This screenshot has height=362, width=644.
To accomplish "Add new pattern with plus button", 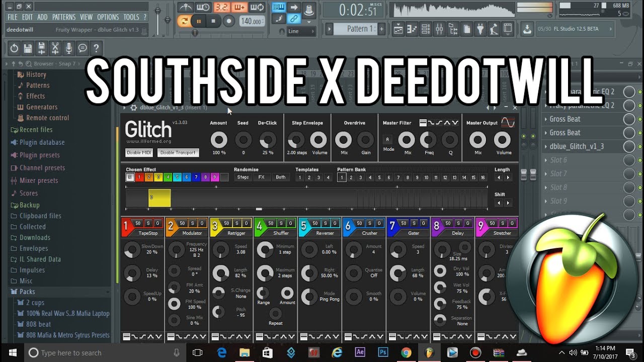I will (x=381, y=29).
